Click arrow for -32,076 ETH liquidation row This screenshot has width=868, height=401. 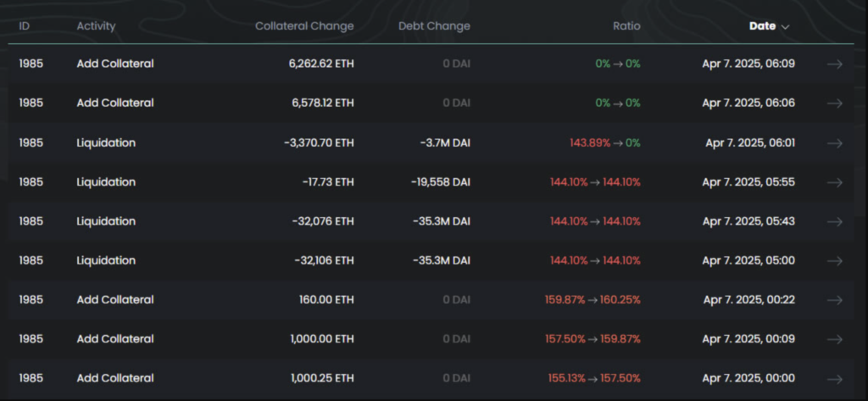pos(834,221)
